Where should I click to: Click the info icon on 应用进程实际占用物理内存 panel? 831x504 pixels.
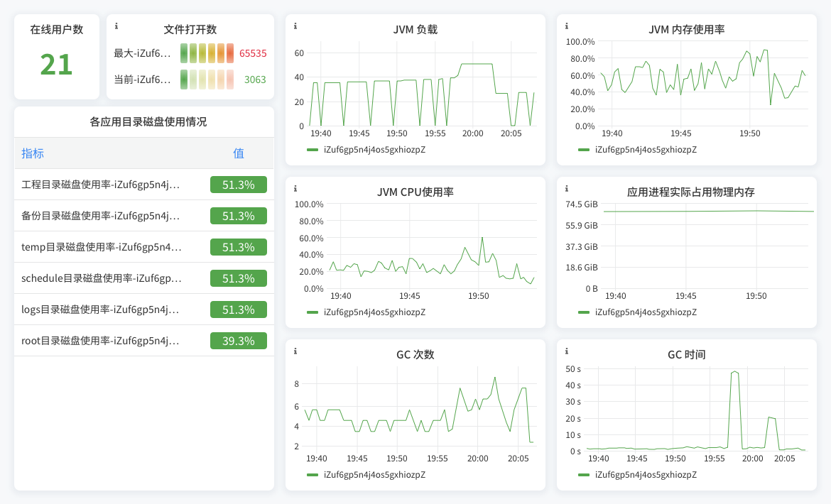[x=565, y=189]
